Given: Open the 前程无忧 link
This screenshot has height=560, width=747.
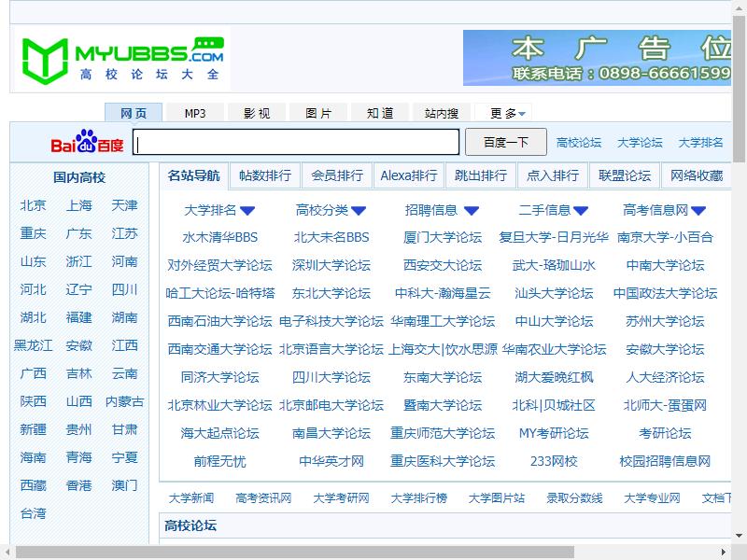Looking at the screenshot, I should (x=219, y=461).
